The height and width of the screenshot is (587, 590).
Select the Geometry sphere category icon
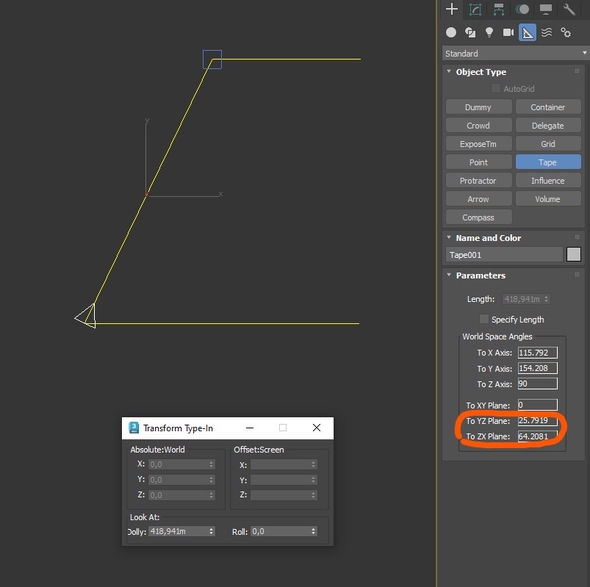[x=451, y=33]
